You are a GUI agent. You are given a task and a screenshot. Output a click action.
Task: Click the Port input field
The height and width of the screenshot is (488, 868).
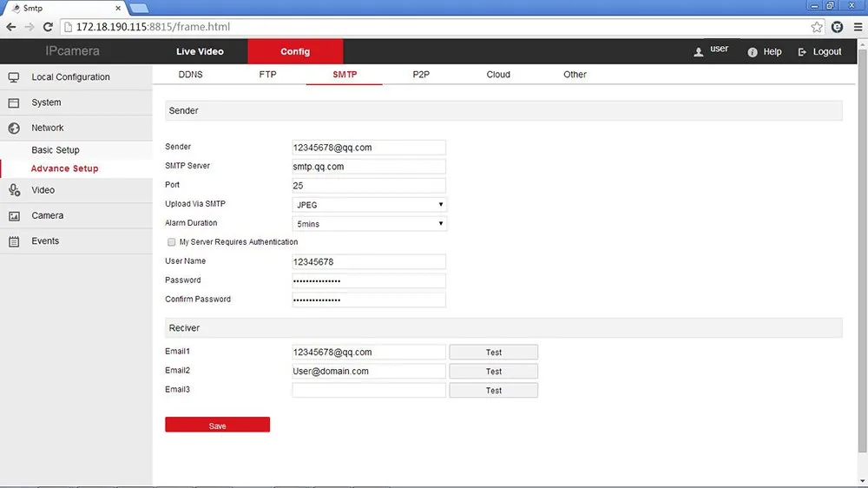[369, 186]
